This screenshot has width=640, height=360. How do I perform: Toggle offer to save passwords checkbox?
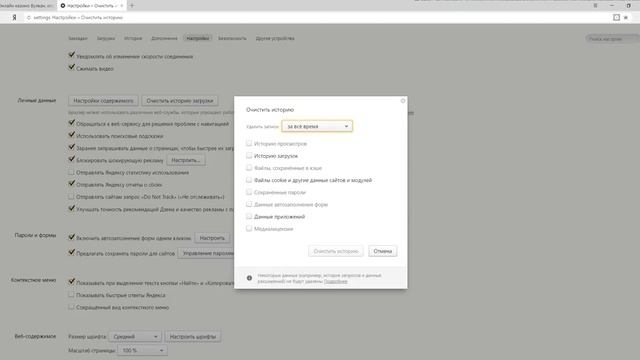click(x=71, y=253)
